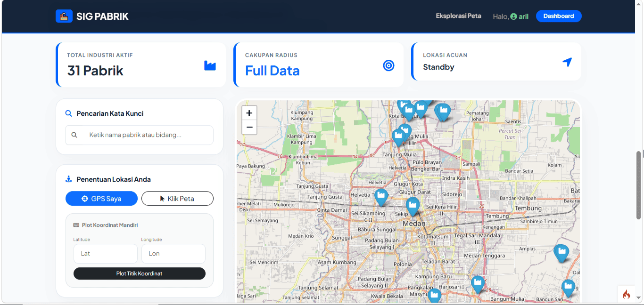
Task: Zoom out the map with minus button
Action: pos(249,127)
